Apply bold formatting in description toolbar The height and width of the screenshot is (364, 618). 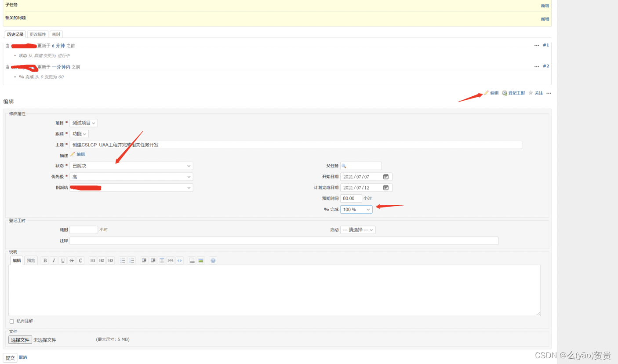coord(45,261)
